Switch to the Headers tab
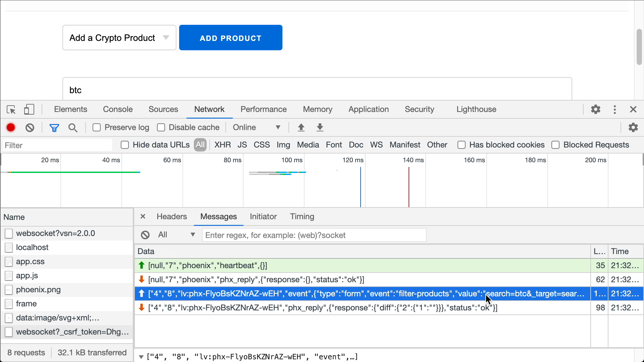 [x=172, y=217]
